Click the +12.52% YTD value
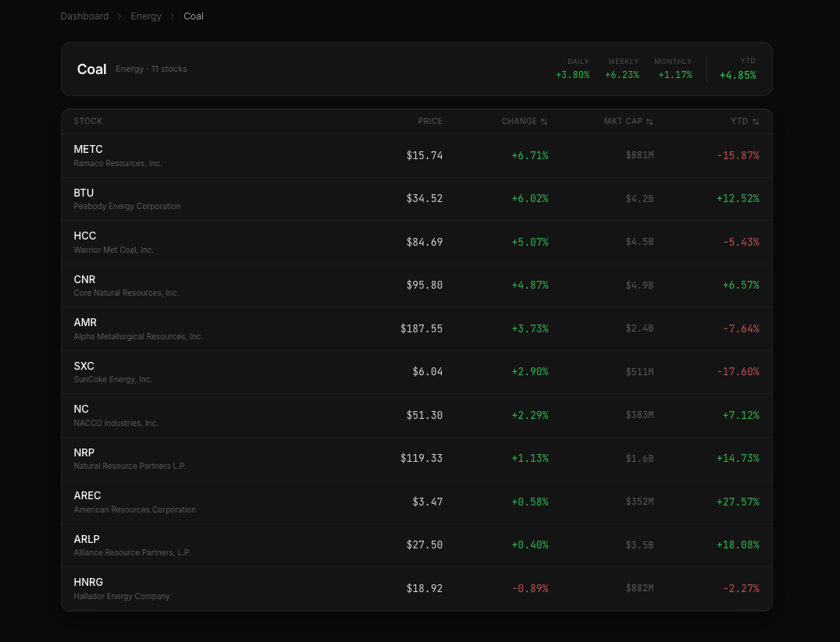The height and width of the screenshot is (642, 840). [739, 199]
